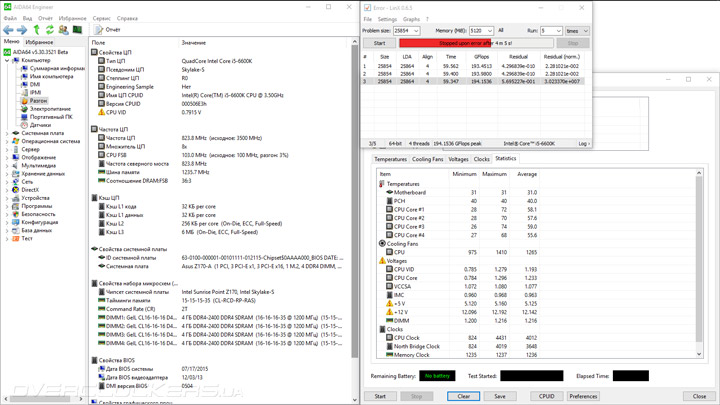Screen dimensions: 720x405
Task: Click the +5 V warning icon row
Action: click(x=389, y=304)
